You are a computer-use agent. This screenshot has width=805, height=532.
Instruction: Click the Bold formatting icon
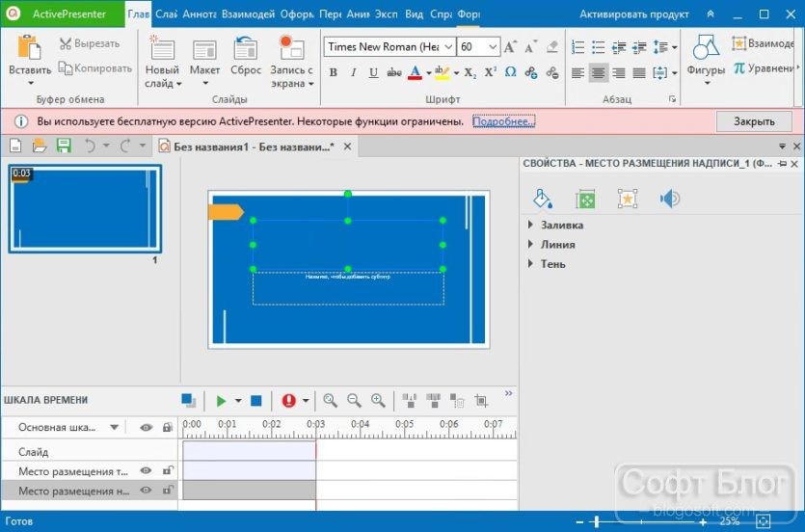334,72
